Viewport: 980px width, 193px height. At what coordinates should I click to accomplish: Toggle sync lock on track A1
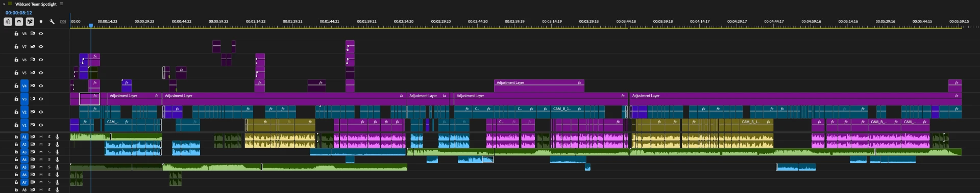click(x=33, y=136)
